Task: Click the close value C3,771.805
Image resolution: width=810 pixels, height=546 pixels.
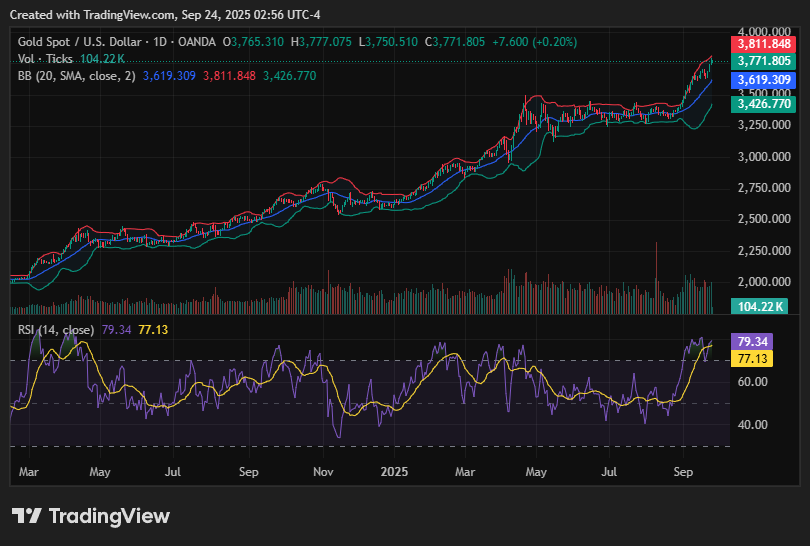Action: coord(455,42)
